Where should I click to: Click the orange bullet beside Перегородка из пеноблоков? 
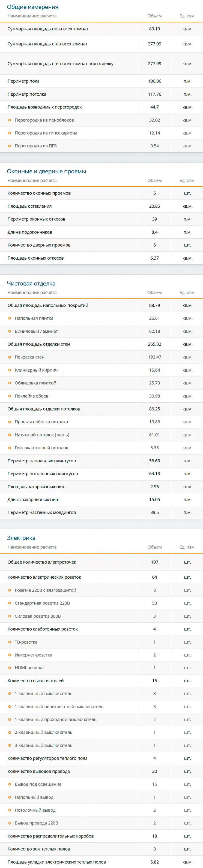[x=10, y=120]
